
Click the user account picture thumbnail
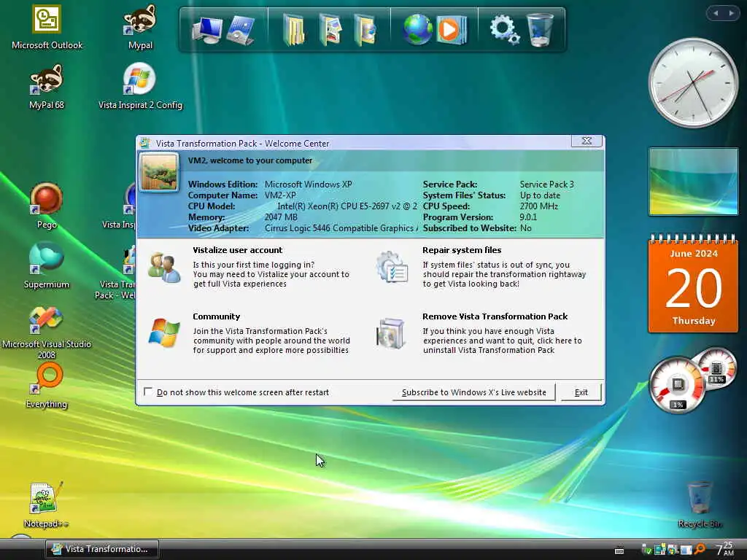159,172
